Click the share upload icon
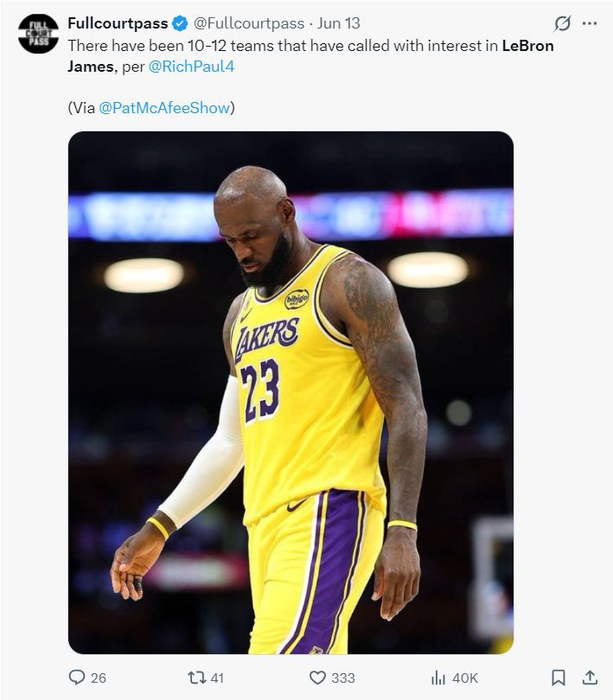Viewport: 613px width, 700px height. tap(590, 678)
